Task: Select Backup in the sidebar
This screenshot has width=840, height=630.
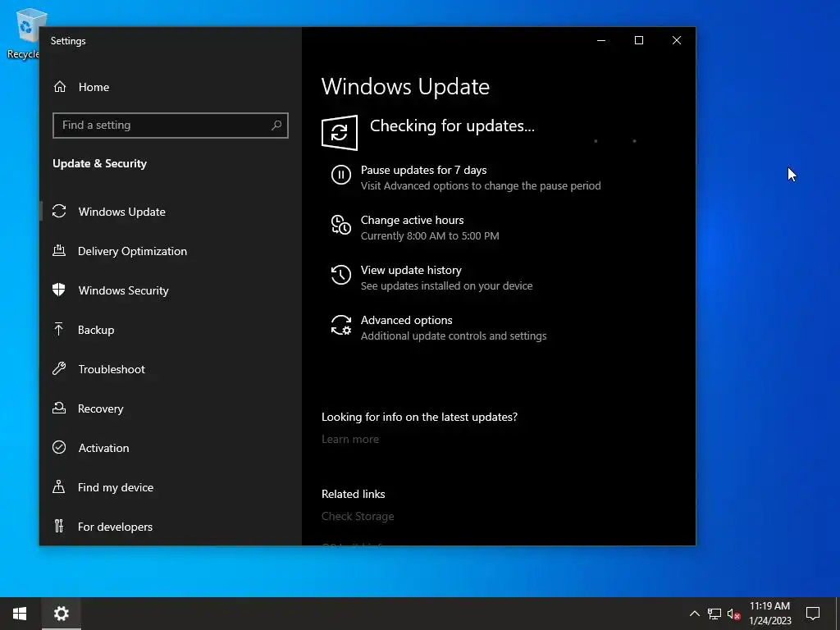Action: tap(171, 330)
